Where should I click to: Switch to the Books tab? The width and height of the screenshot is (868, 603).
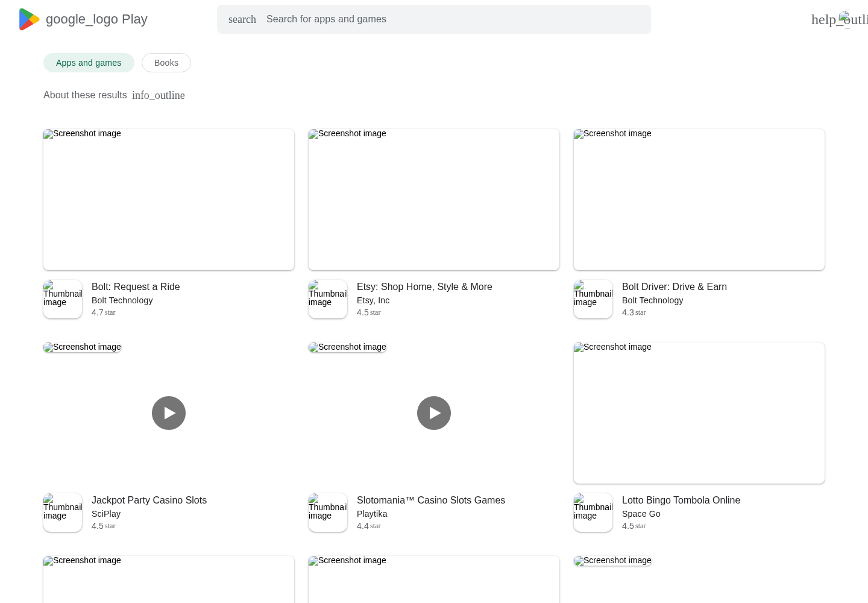pos(166,63)
